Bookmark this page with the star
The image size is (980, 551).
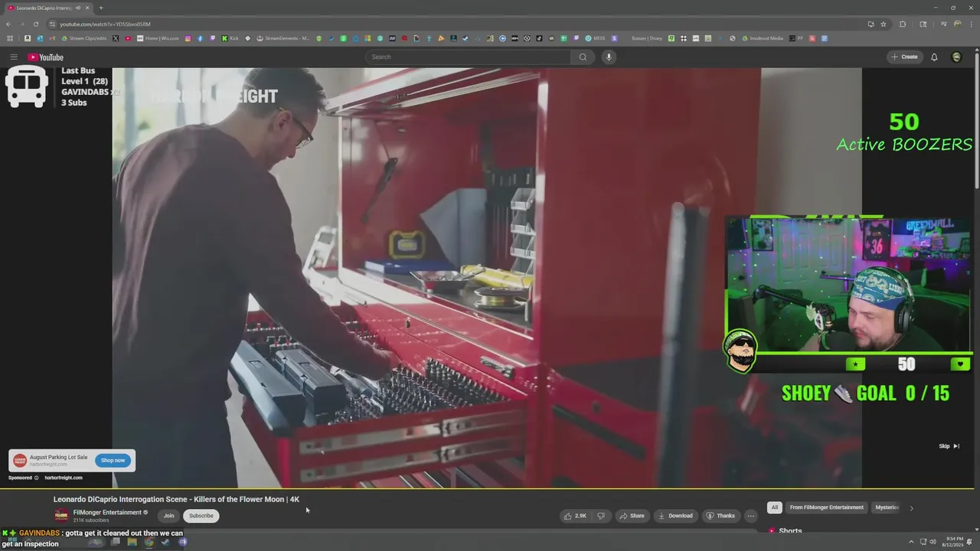(x=884, y=24)
